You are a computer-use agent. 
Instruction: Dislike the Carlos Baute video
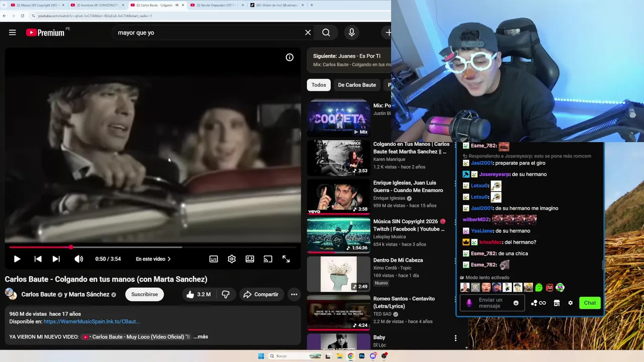pos(225,295)
